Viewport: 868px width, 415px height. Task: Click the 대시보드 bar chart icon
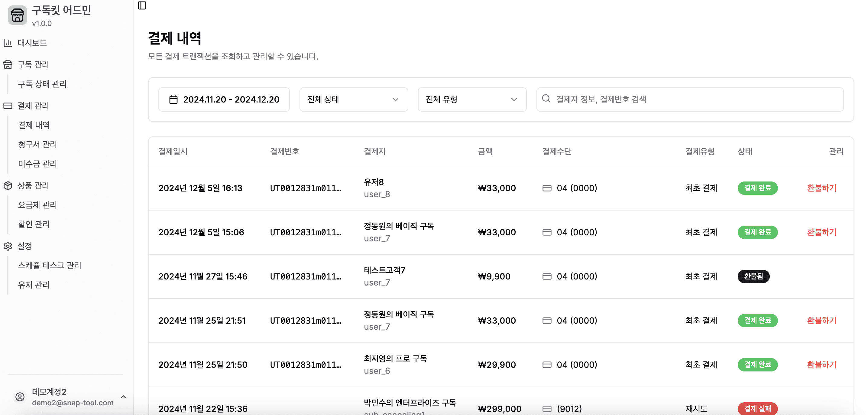(8, 43)
